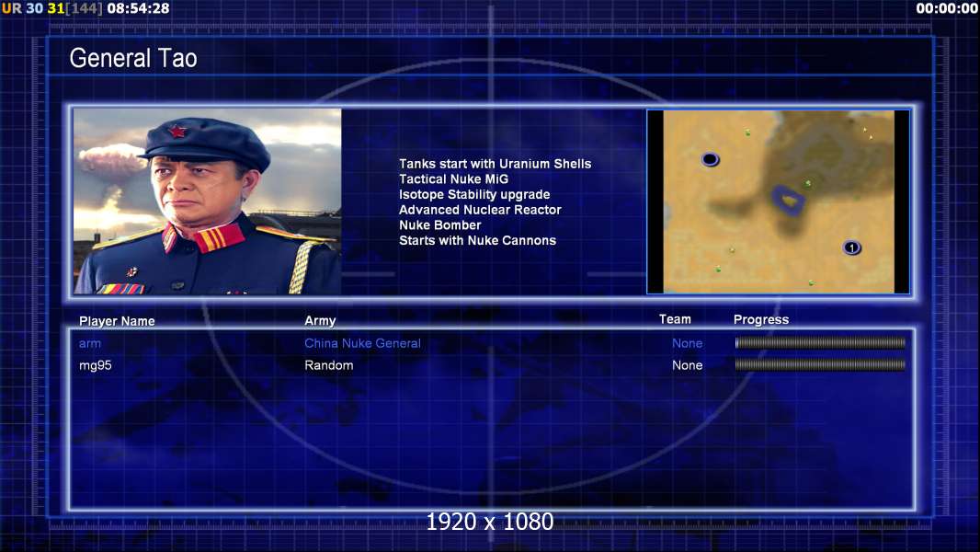Select player name 'arm'
Screen dimensions: 980x552
point(90,344)
